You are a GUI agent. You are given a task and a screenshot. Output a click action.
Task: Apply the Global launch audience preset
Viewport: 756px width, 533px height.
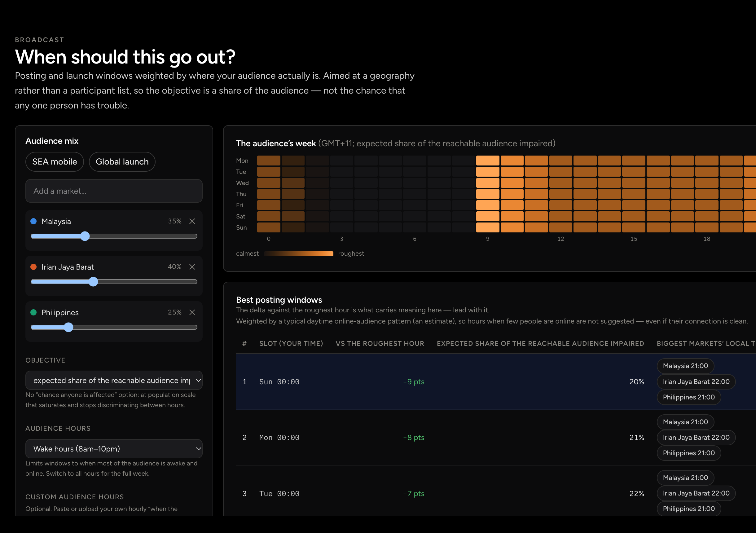122,162
